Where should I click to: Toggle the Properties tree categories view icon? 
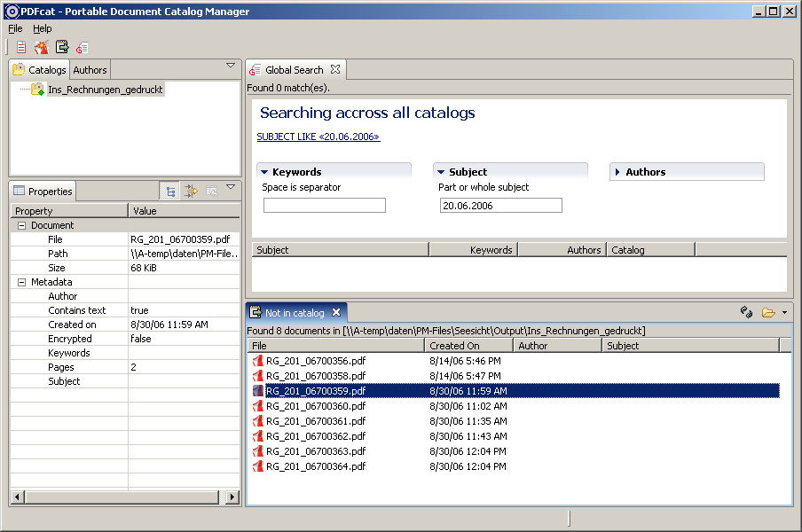pyautogui.click(x=170, y=192)
